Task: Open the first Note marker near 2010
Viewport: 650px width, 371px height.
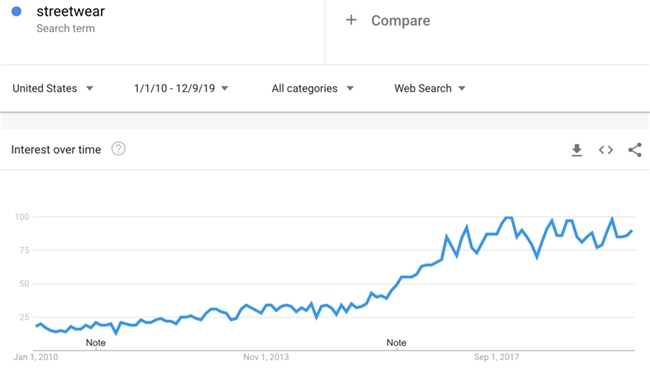Action: (x=96, y=343)
